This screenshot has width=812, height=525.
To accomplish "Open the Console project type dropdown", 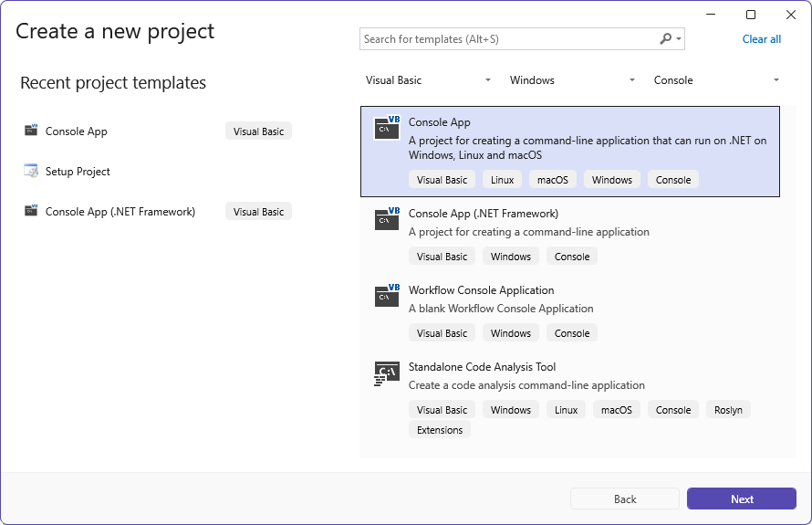I will (716, 80).
